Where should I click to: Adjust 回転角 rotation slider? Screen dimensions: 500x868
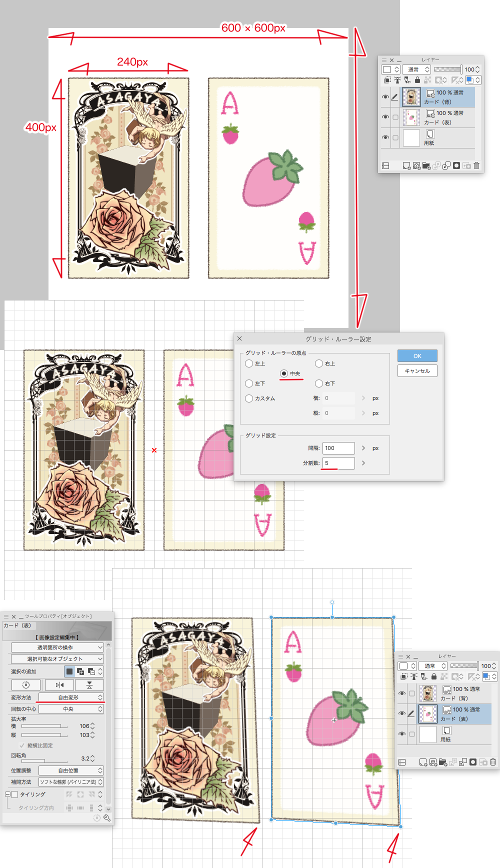tap(44, 761)
